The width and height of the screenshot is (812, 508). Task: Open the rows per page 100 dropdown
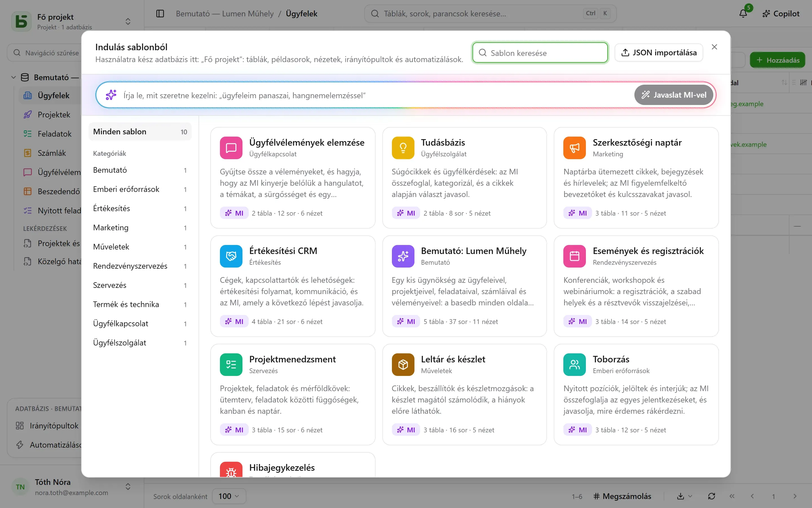coord(229,496)
